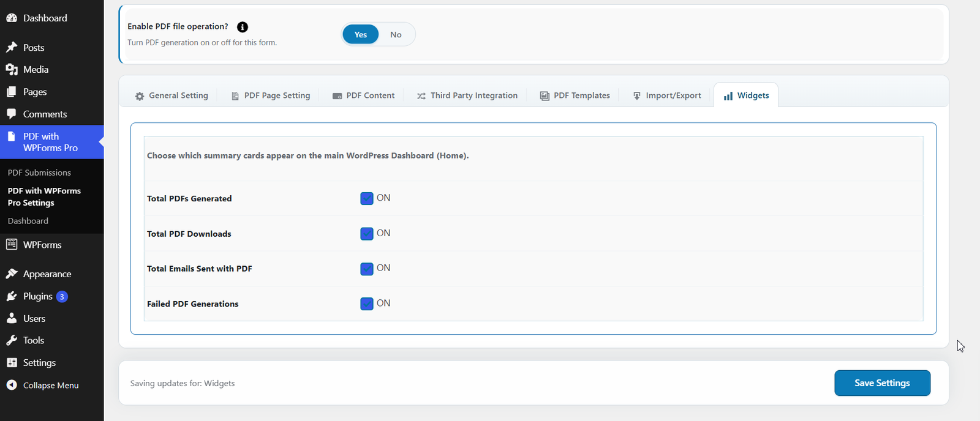Click the Dashboard gauge icon in sidebar

point(12,18)
